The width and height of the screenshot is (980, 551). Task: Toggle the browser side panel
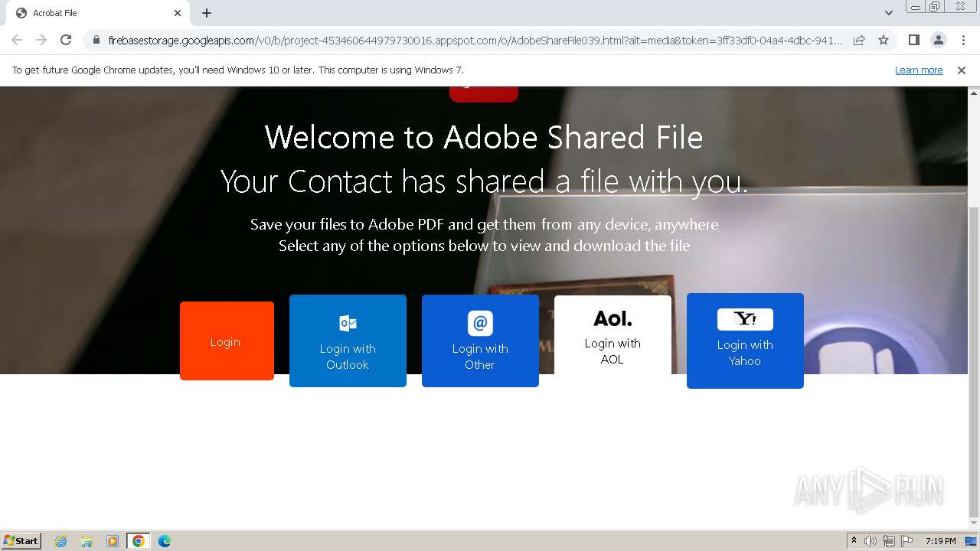[x=913, y=40]
